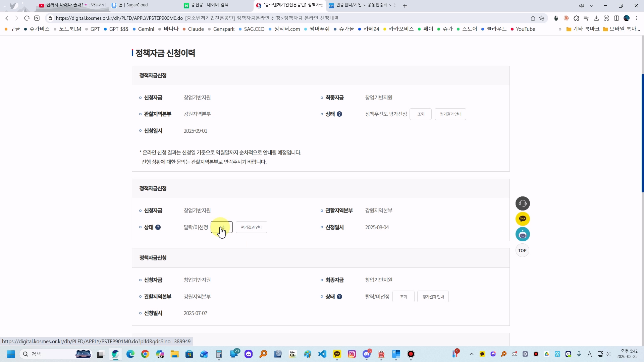The image size is (644, 362).
Task: Click the TOP scroll-to-top button
Action: [x=522, y=250]
